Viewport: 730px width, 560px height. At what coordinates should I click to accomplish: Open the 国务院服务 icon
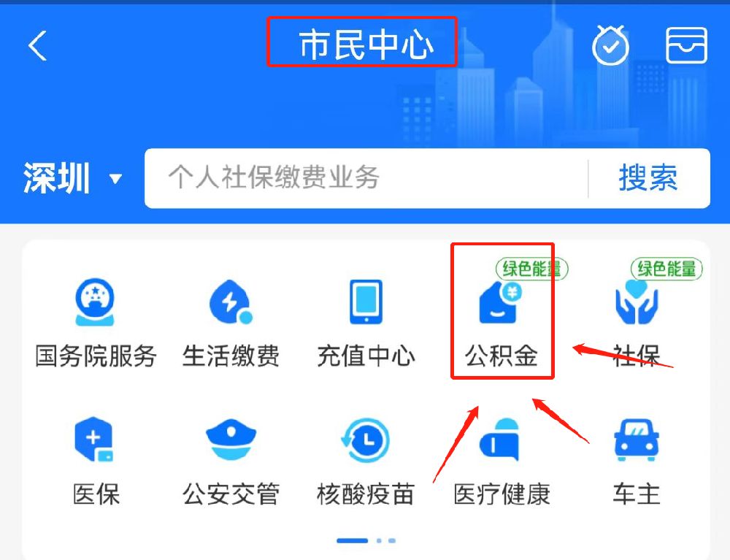95,302
